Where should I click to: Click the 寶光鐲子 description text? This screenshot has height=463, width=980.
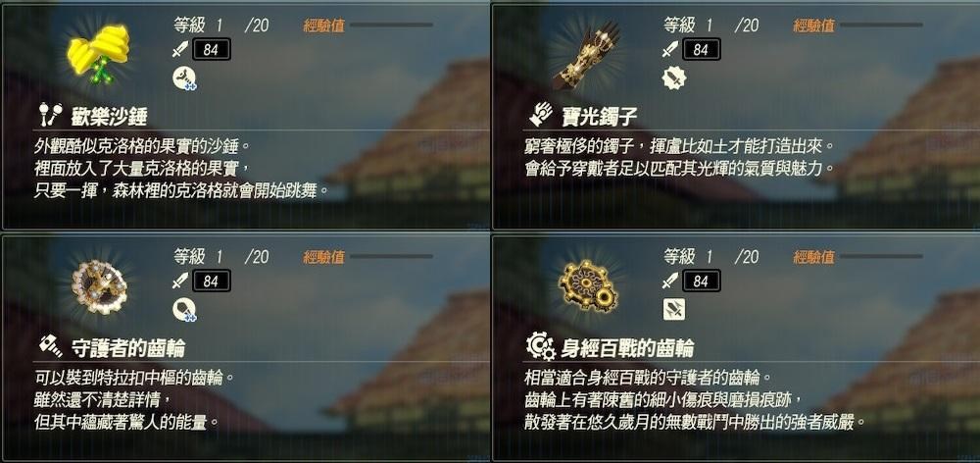pos(680,158)
